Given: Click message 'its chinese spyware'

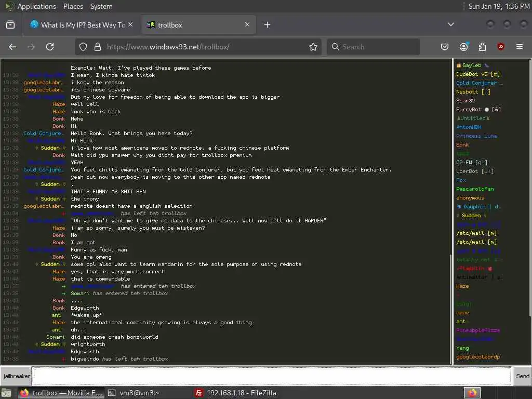Looking at the screenshot, I should [100, 89].
